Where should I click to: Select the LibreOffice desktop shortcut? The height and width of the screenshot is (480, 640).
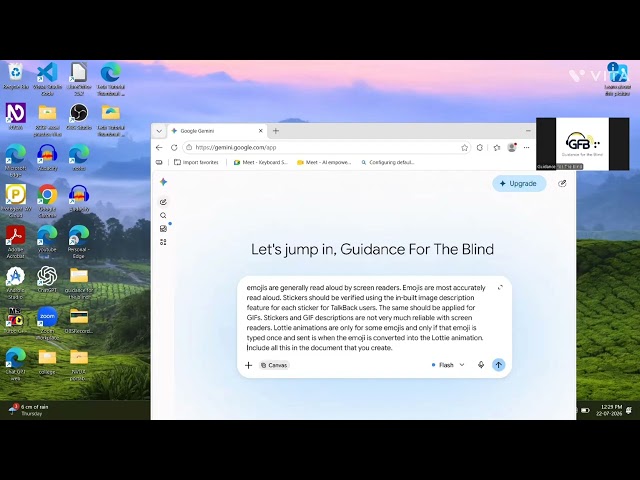click(79, 79)
